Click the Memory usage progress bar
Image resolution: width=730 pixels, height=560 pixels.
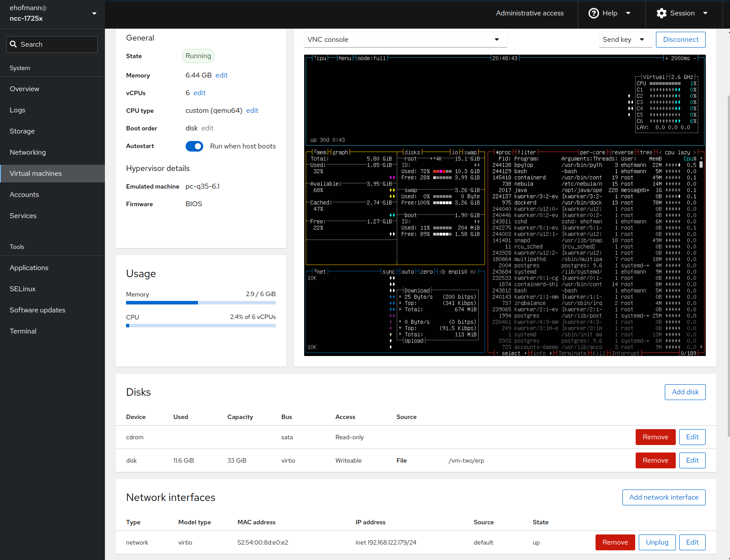(201, 303)
